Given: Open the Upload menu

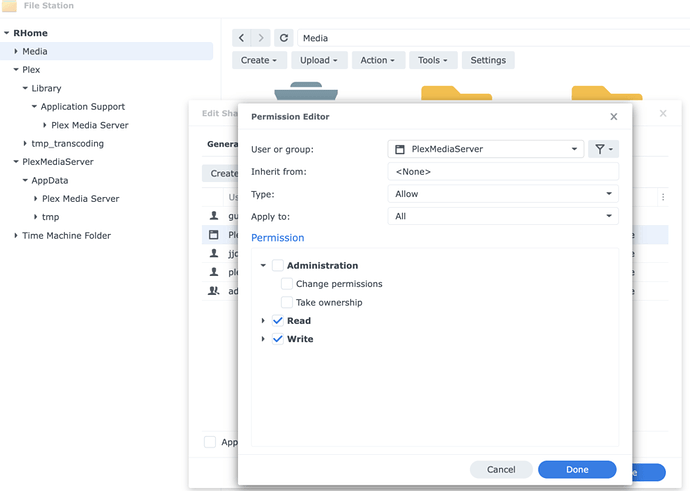Looking at the screenshot, I should (x=319, y=60).
